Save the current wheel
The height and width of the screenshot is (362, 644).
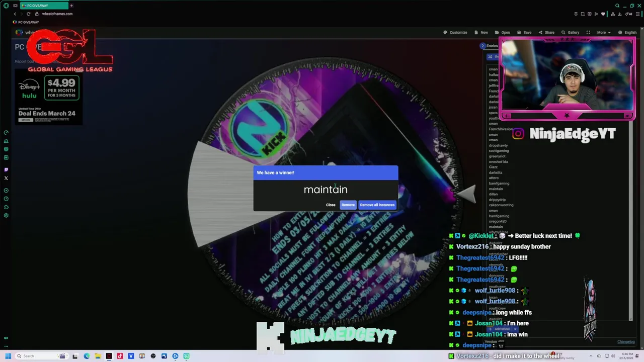pos(524,32)
